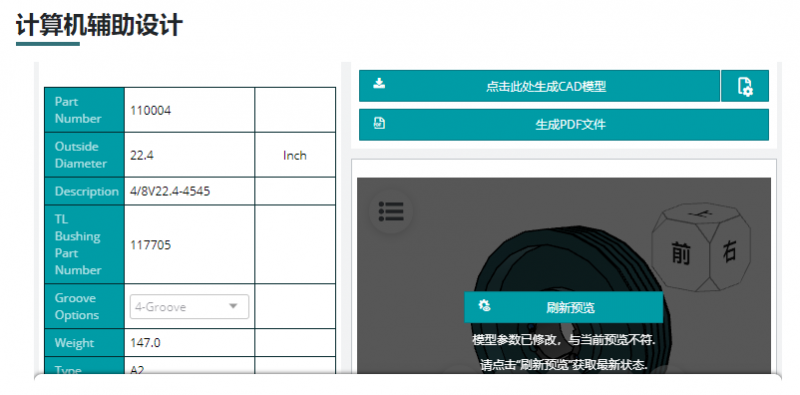The image size is (800, 395).
Task: Open the CAD file format settings icon
Action: tap(745, 86)
